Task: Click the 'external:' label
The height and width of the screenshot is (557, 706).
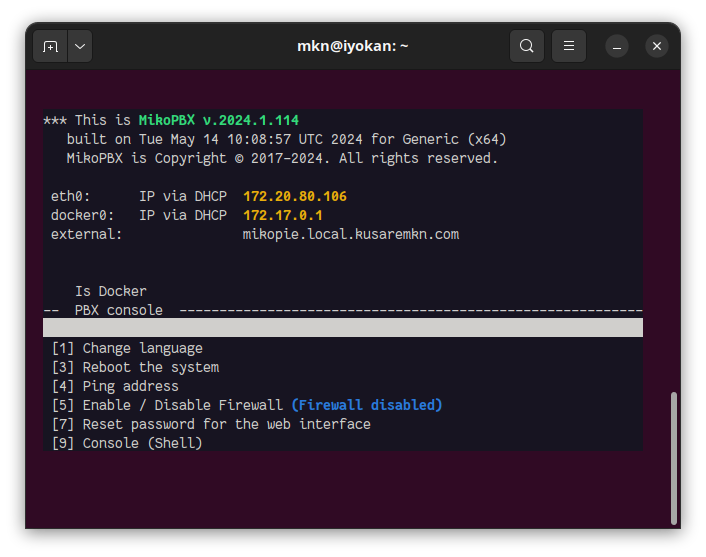Action: (x=86, y=234)
